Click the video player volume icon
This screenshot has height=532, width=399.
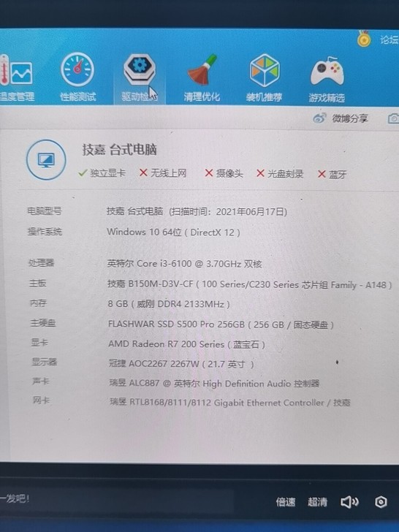[x=349, y=502]
